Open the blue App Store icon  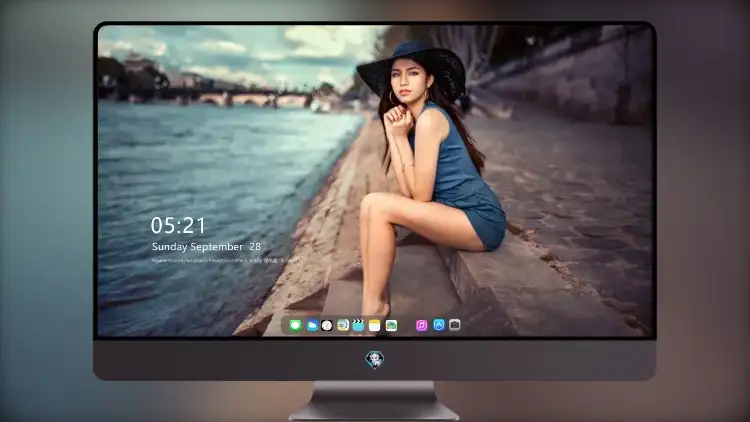[439, 325]
